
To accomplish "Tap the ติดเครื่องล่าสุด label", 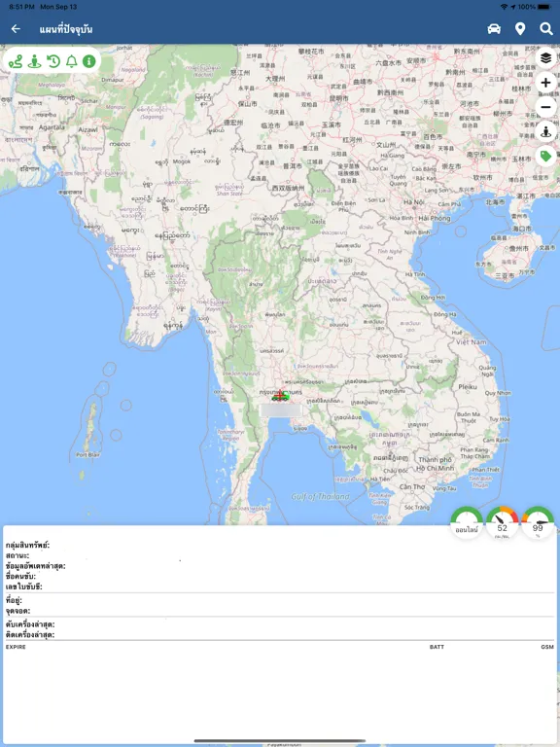I will pyautogui.click(x=30, y=634).
